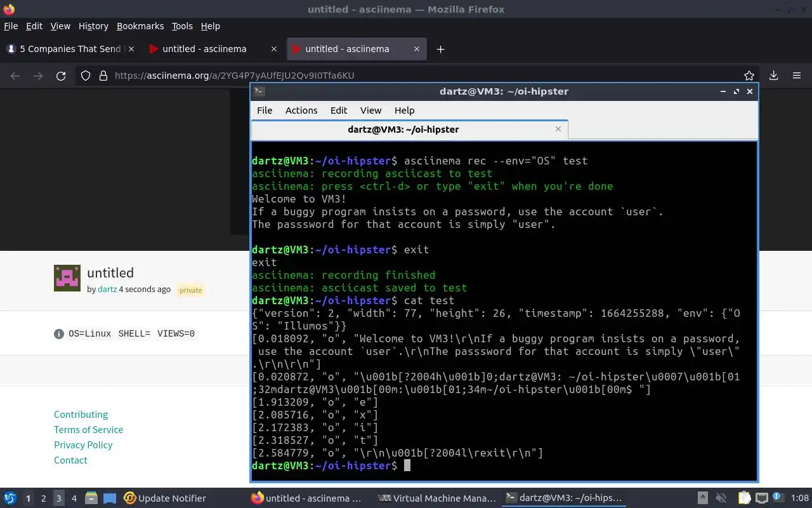Click the show desktop taskbar icon
Viewport: 812px width, 508px height.
110,498
